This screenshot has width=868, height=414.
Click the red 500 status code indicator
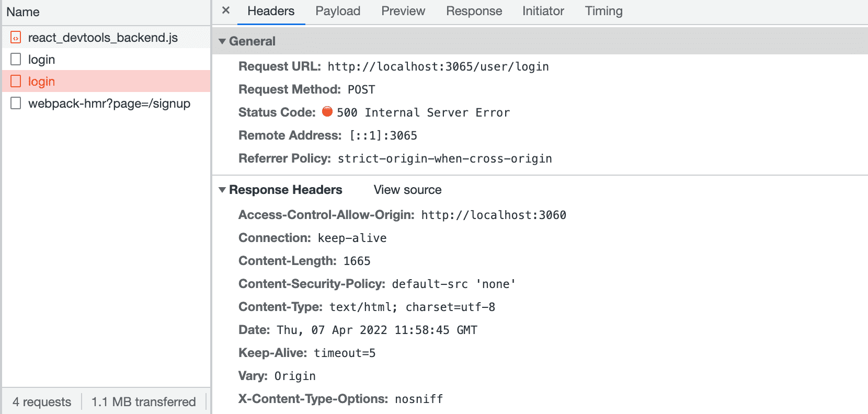click(327, 111)
